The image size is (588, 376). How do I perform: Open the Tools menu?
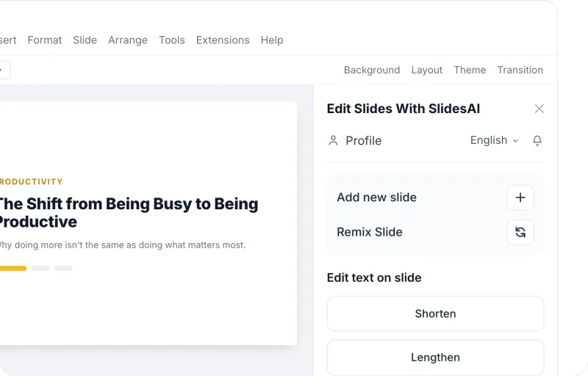coord(172,40)
